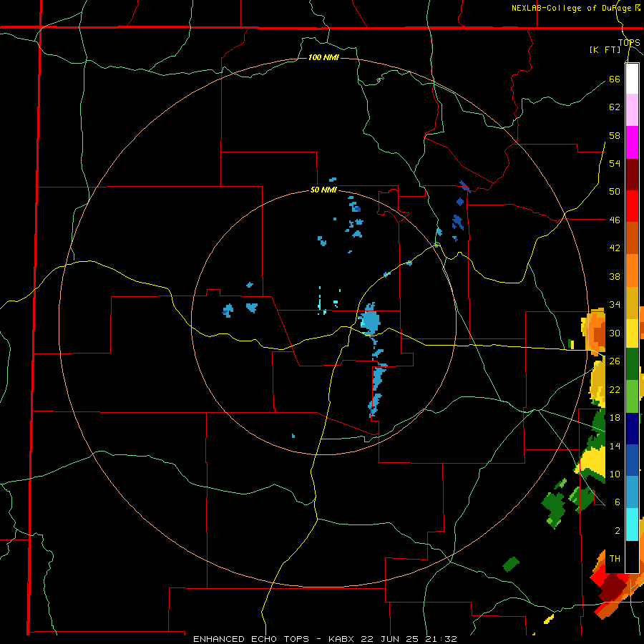This screenshot has width=644, height=644.
Task: Click the yellow legend swatch near 30
Action: tap(632, 333)
